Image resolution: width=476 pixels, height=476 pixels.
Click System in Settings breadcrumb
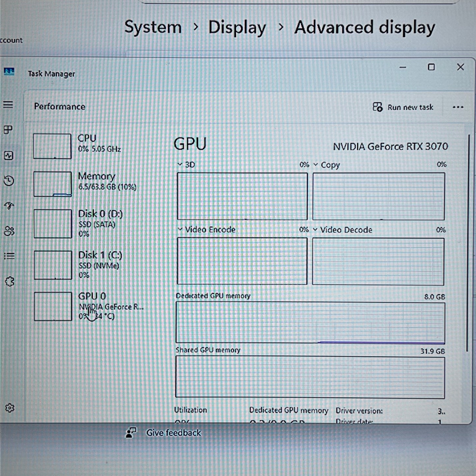tap(153, 27)
